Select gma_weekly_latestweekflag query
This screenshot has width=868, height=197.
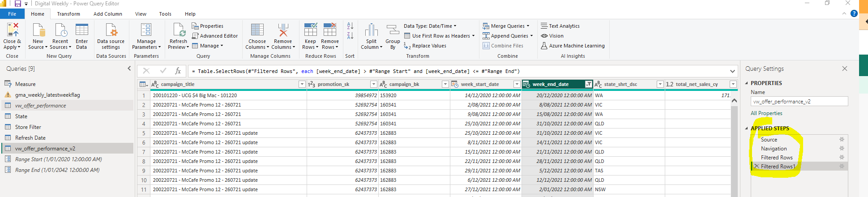(x=68, y=94)
